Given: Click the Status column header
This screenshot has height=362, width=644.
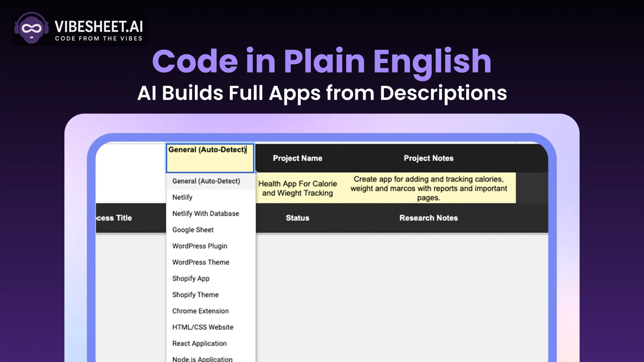Looking at the screenshot, I should (298, 218).
